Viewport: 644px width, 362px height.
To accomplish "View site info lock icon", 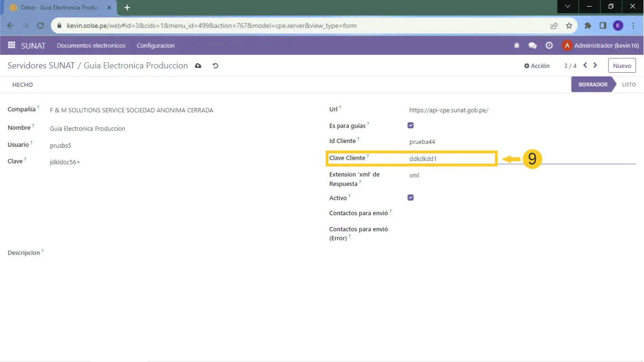I will 59,26.
